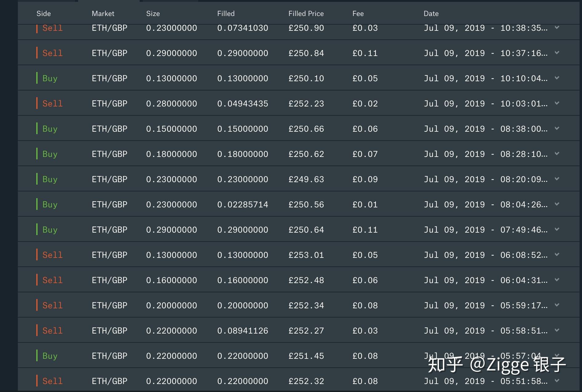
Task: Click the Filled column header
Action: click(226, 14)
